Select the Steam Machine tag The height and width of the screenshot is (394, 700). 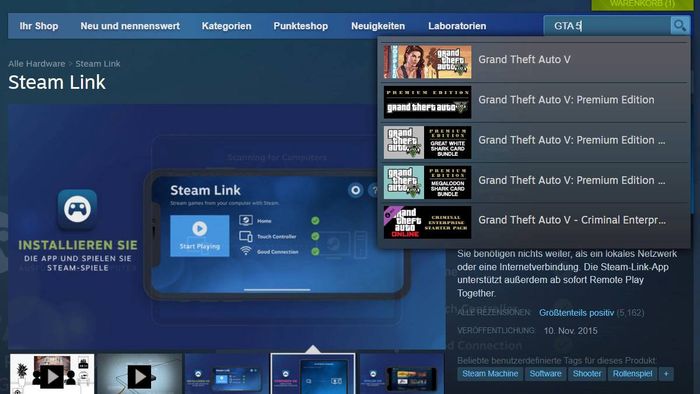490,374
